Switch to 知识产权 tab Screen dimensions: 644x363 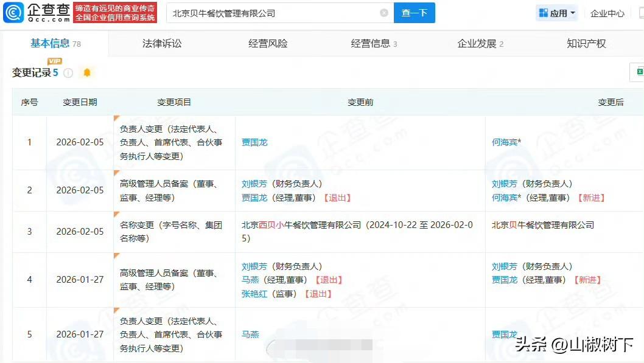586,44
